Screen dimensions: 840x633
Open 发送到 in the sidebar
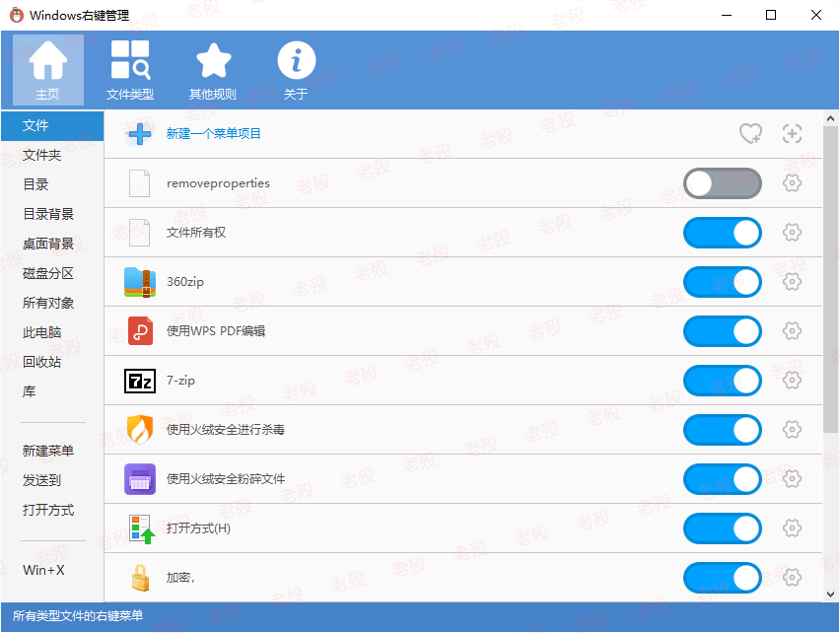coord(52,480)
